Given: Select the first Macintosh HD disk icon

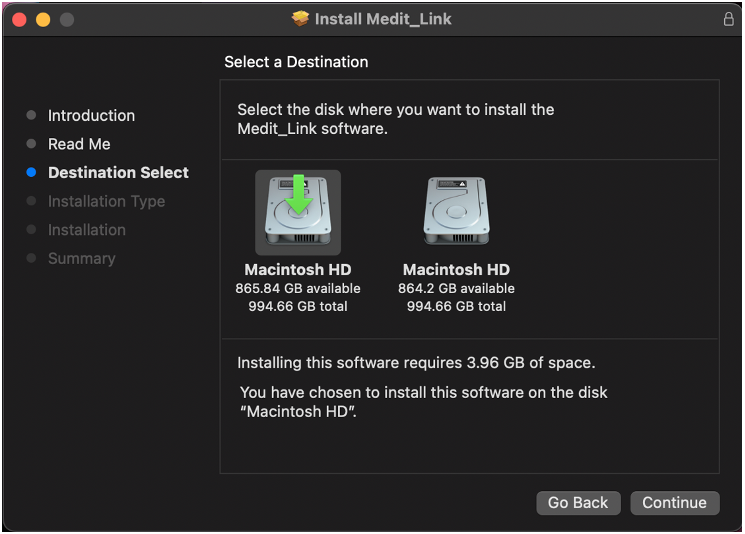Looking at the screenshot, I should pos(298,211).
